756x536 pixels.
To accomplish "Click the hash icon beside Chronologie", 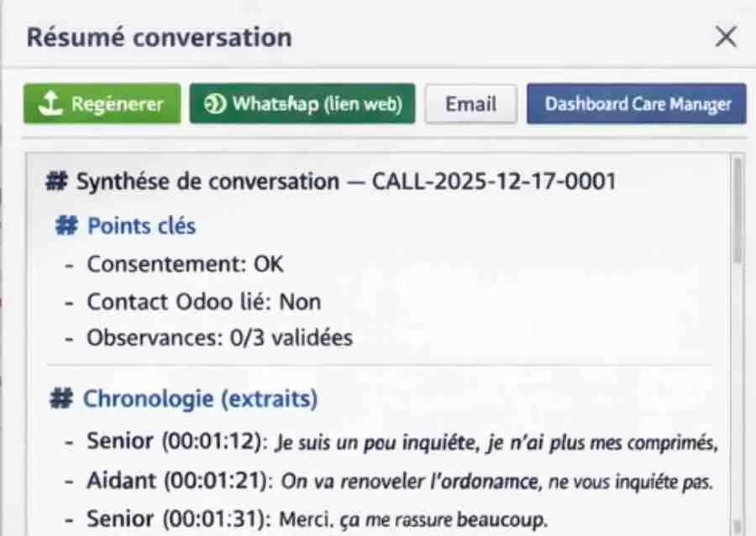I will pos(61,398).
